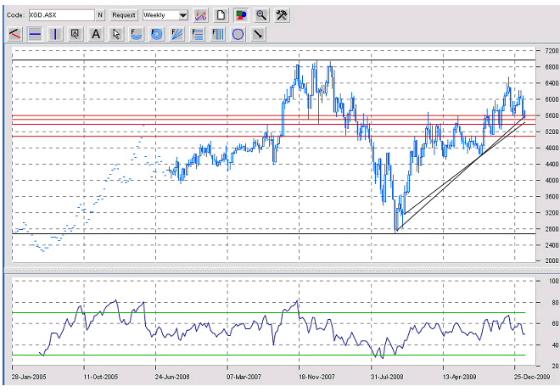
Task: Select the Fibonacci circle tool
Action: [x=157, y=34]
